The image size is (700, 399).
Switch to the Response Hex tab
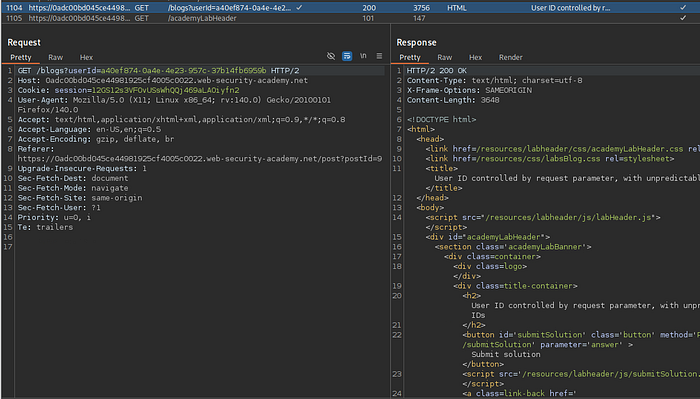[475, 57]
